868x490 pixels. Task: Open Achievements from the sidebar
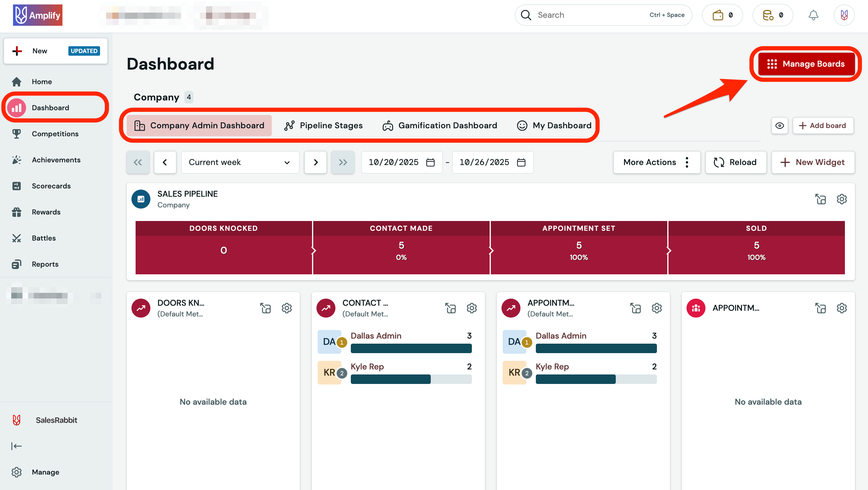pos(56,159)
